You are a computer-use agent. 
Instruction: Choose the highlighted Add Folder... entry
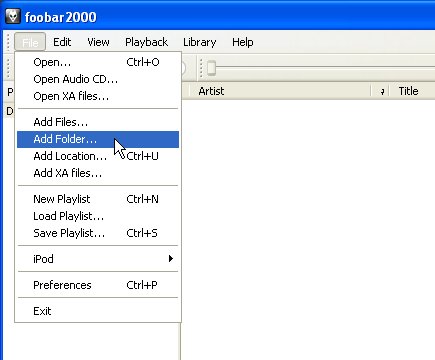click(x=98, y=139)
